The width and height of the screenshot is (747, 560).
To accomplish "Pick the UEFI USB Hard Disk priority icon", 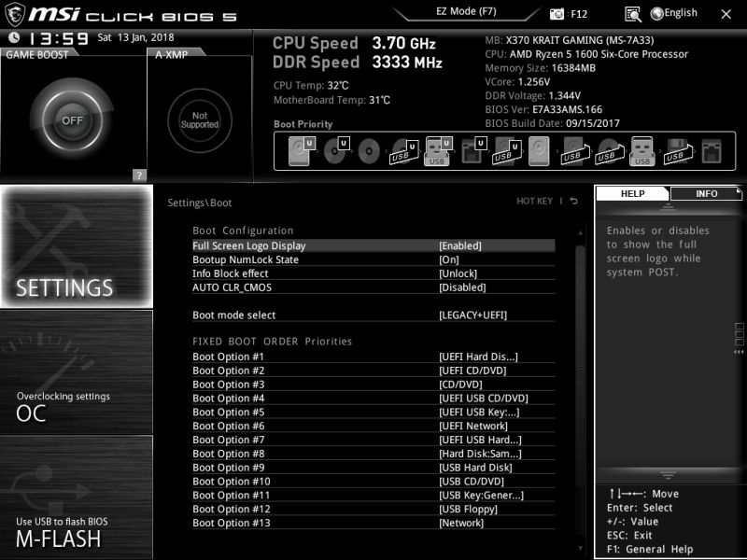I will click(506, 151).
